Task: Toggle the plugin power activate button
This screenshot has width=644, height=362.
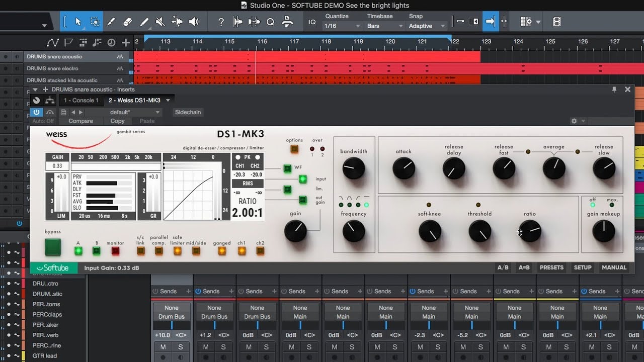Action: (37, 112)
